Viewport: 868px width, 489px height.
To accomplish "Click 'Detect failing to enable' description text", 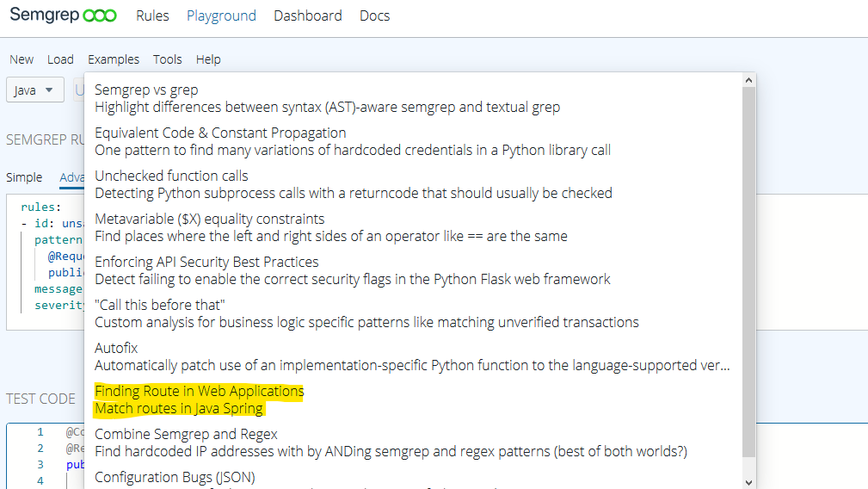I will click(x=352, y=279).
